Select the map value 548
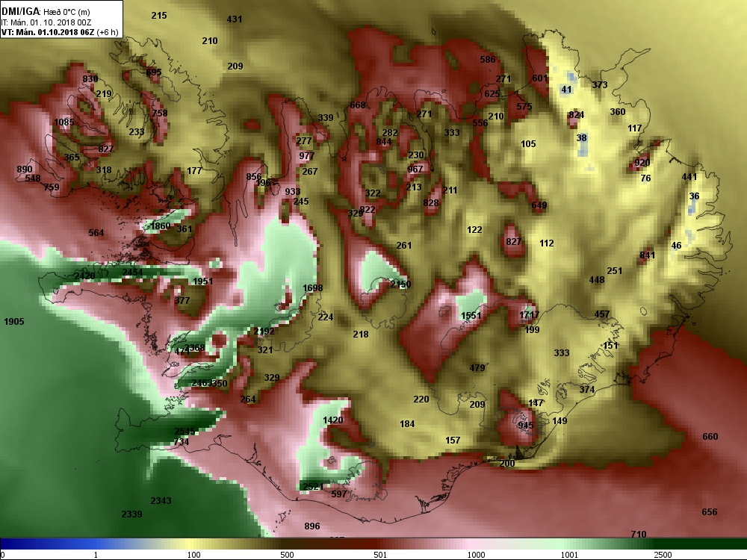The image size is (747, 560). coord(33,178)
